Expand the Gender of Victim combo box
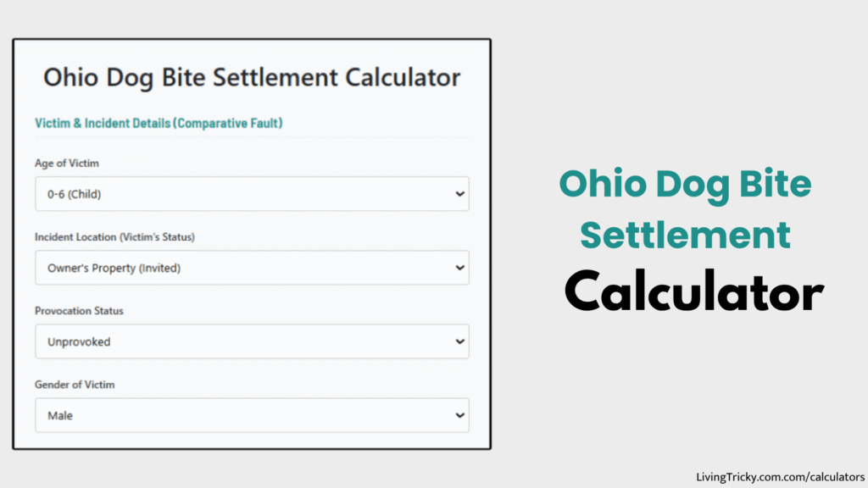 pyautogui.click(x=251, y=415)
